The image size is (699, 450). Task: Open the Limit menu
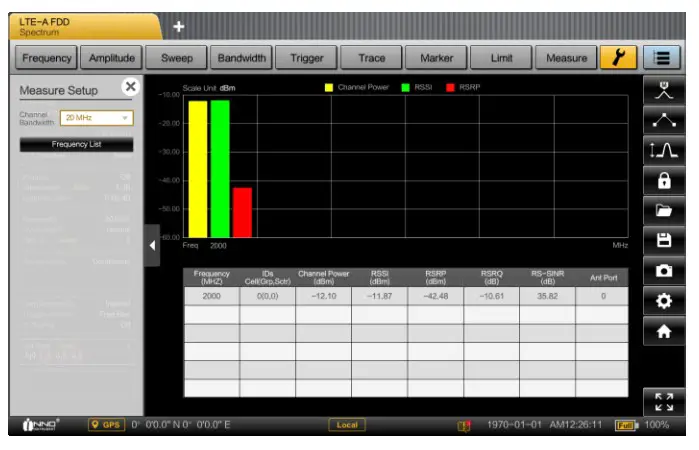[x=502, y=58]
